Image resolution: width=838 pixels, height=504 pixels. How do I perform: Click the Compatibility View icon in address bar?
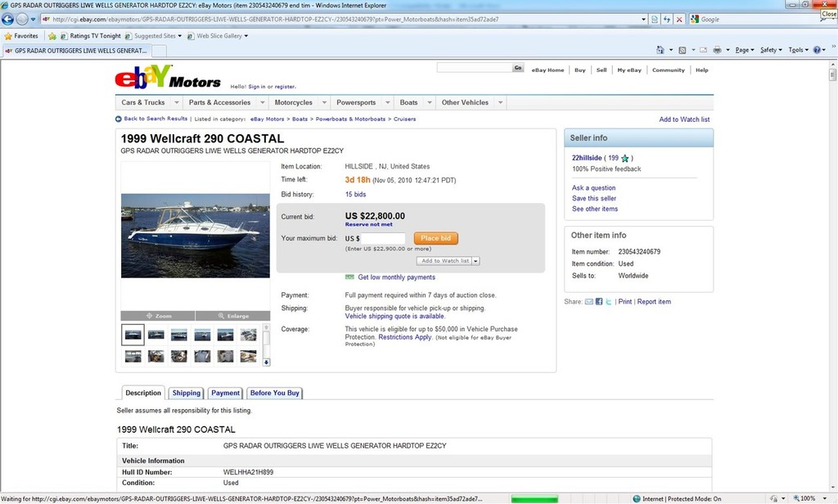click(x=655, y=20)
